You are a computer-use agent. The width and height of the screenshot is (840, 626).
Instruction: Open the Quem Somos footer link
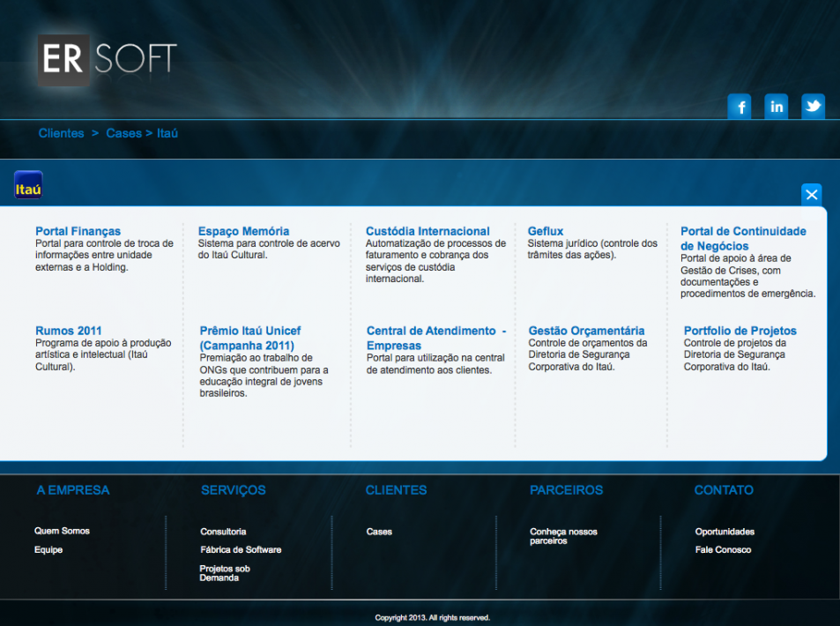tap(63, 531)
